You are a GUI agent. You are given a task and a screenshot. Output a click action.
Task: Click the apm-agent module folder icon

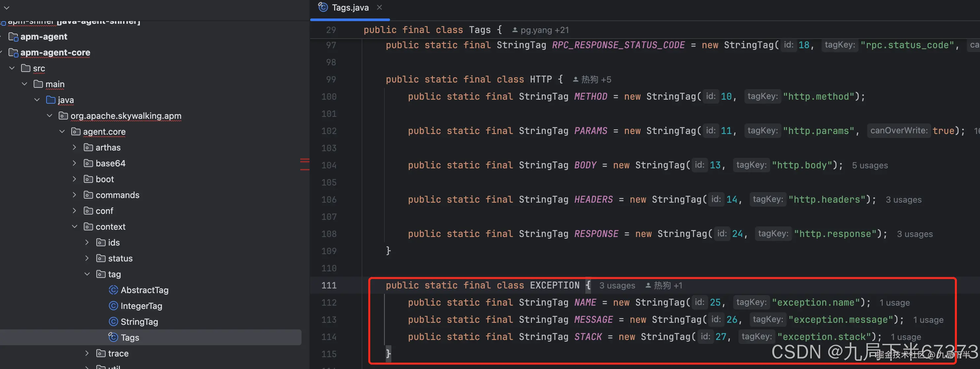[x=13, y=37]
